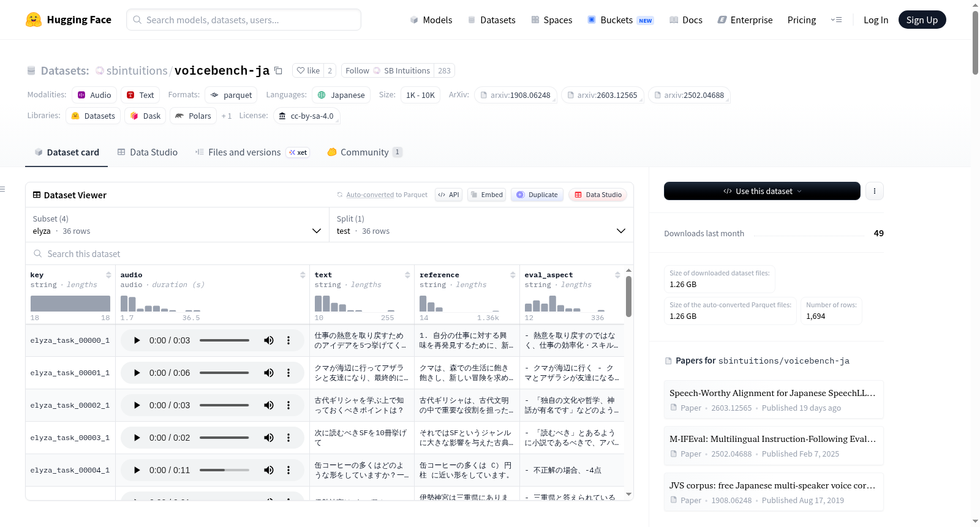Image resolution: width=980 pixels, height=527 pixels.
Task: Mute audio in elyza_task_00000_1 row
Action: point(269,340)
